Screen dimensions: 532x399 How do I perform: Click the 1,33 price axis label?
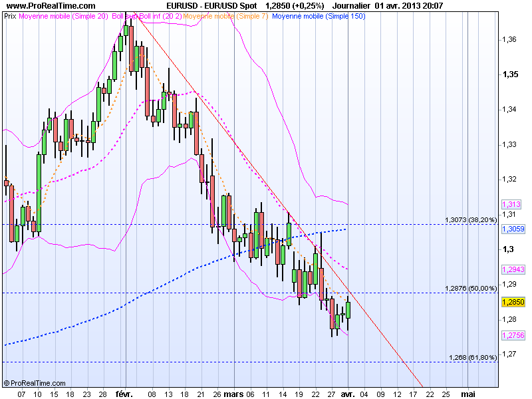click(x=509, y=144)
